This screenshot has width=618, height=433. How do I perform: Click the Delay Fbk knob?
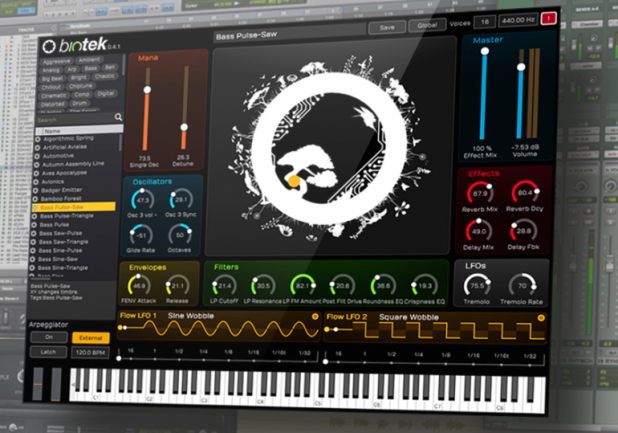tap(523, 231)
